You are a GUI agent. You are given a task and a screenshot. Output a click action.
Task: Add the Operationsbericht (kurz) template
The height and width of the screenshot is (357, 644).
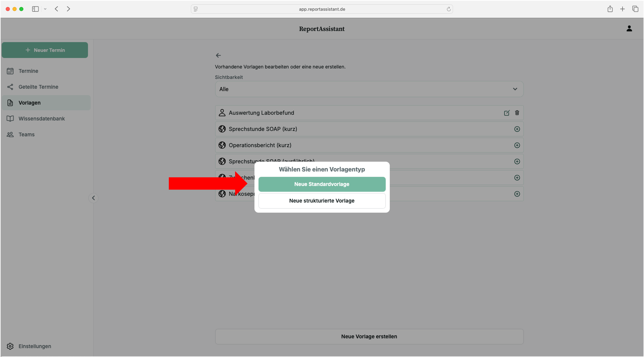coord(517,145)
